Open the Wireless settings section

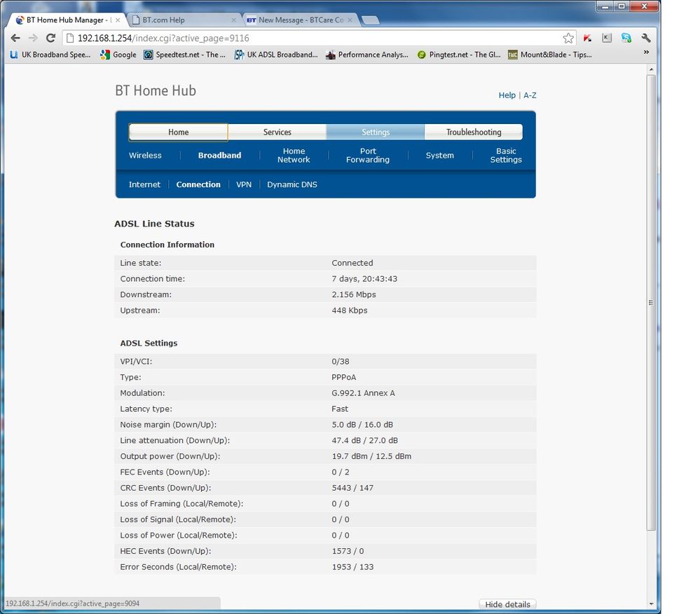(x=145, y=156)
